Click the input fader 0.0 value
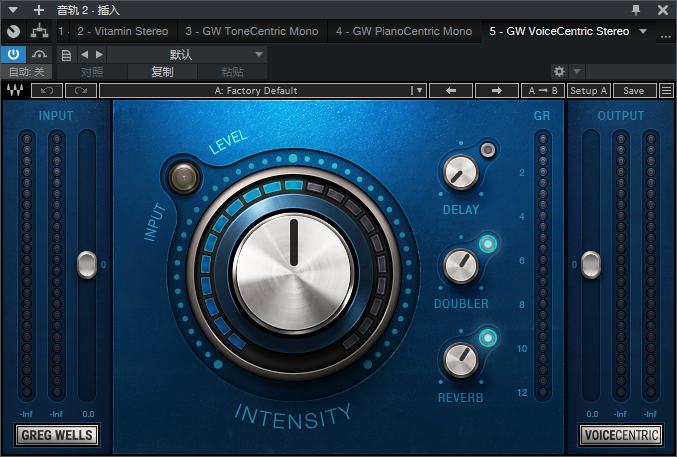 [88, 414]
